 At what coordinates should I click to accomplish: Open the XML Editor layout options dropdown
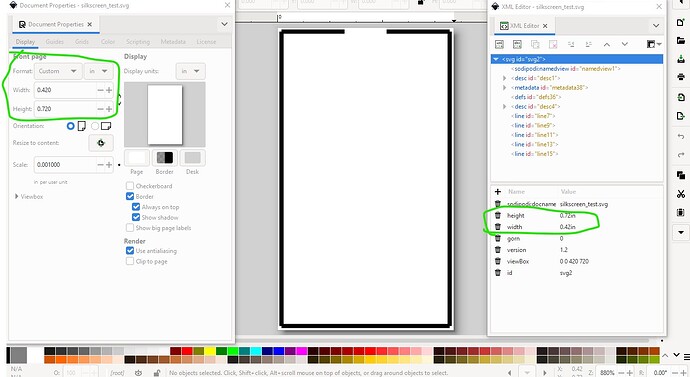click(x=654, y=44)
